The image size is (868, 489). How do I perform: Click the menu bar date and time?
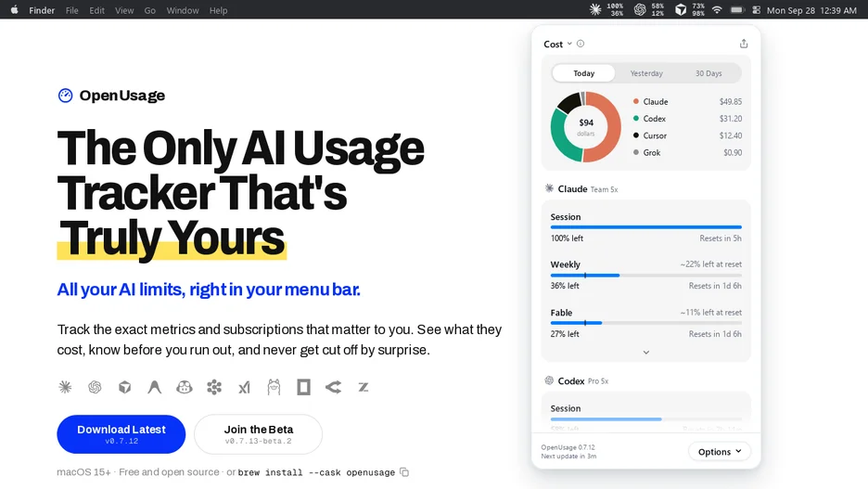pyautogui.click(x=811, y=10)
